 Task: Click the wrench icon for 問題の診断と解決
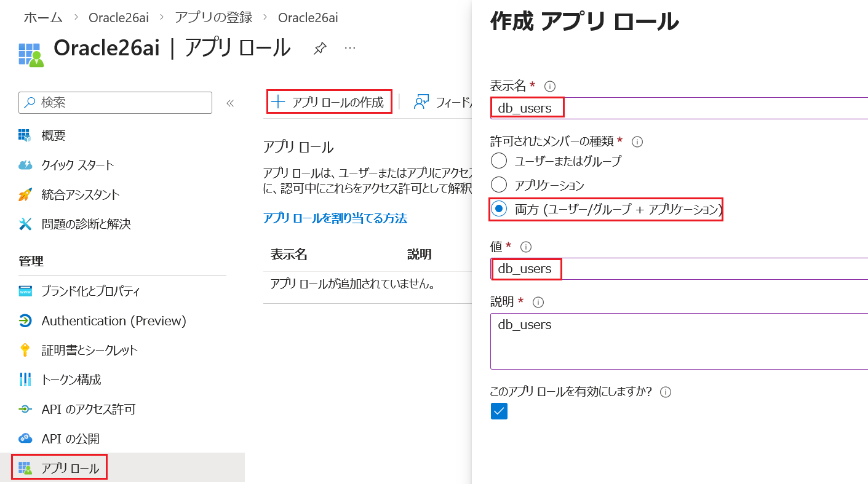coord(25,224)
